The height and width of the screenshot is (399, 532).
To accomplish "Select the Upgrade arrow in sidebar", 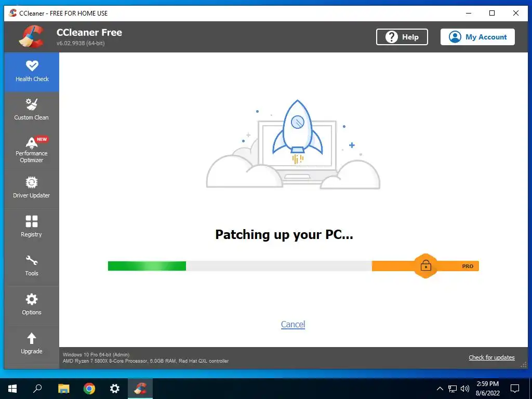I will pos(32,338).
